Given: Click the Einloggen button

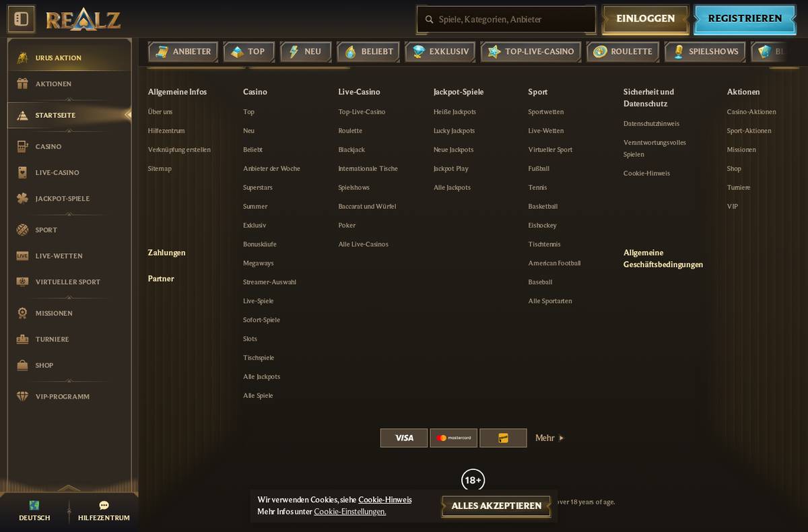Looking at the screenshot, I should pos(645,19).
